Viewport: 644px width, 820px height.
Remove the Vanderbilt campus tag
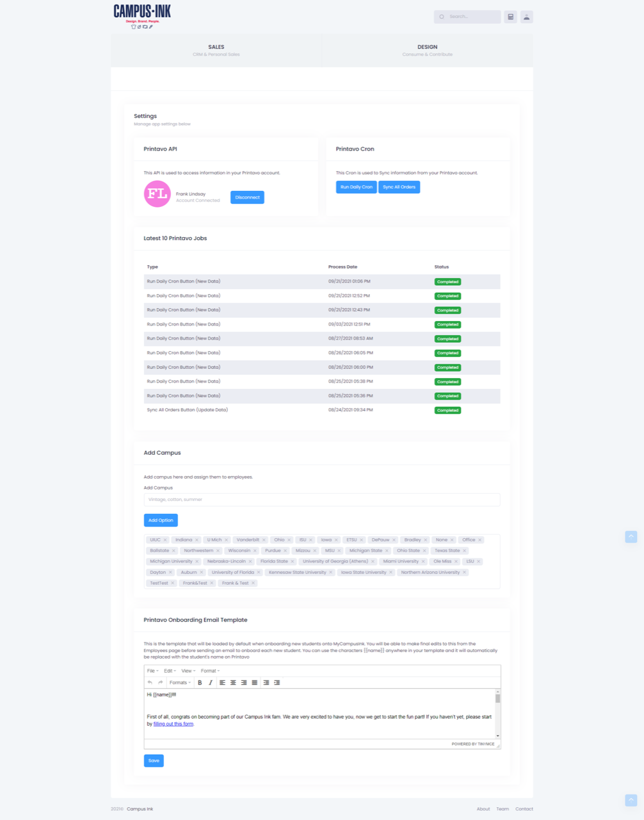click(x=264, y=540)
